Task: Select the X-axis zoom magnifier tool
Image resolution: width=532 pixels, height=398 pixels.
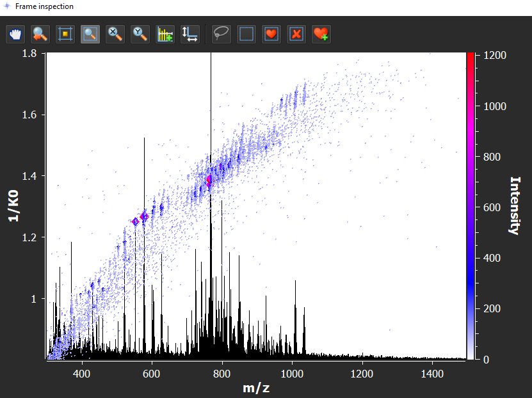Action: [x=115, y=34]
